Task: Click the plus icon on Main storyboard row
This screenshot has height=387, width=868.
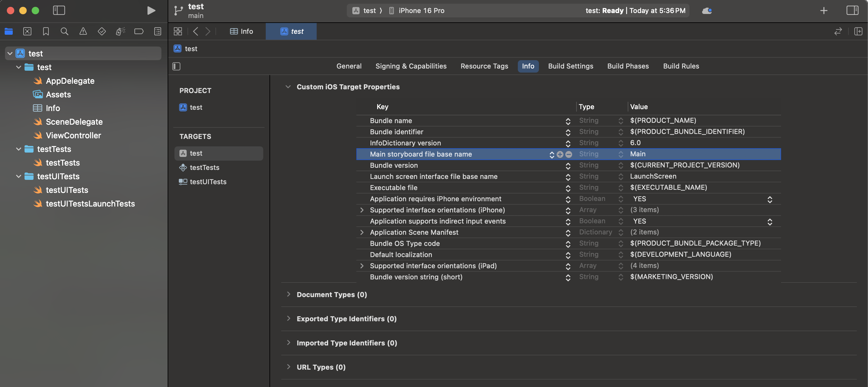Action: pos(560,154)
